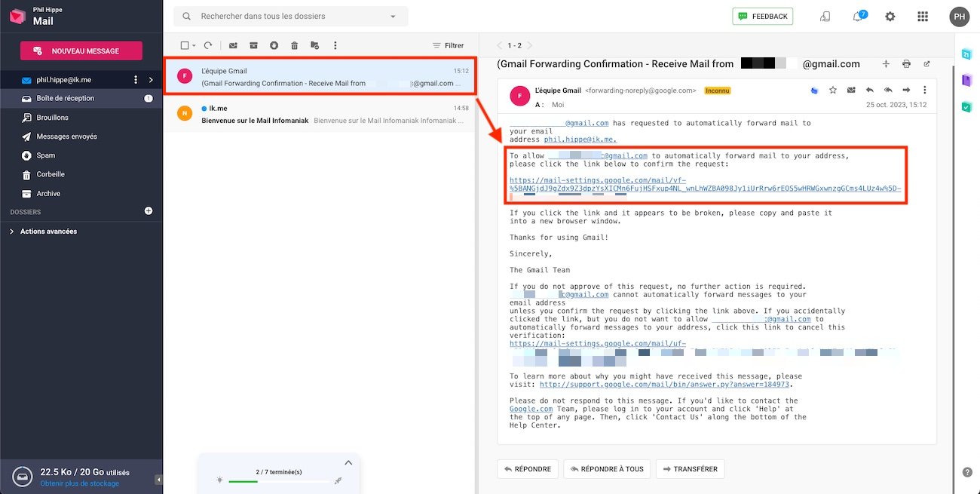Screen dimensions: 980x494
Task: Open the Bienvenue sur le Mail Infomaniak message
Action: [320, 114]
